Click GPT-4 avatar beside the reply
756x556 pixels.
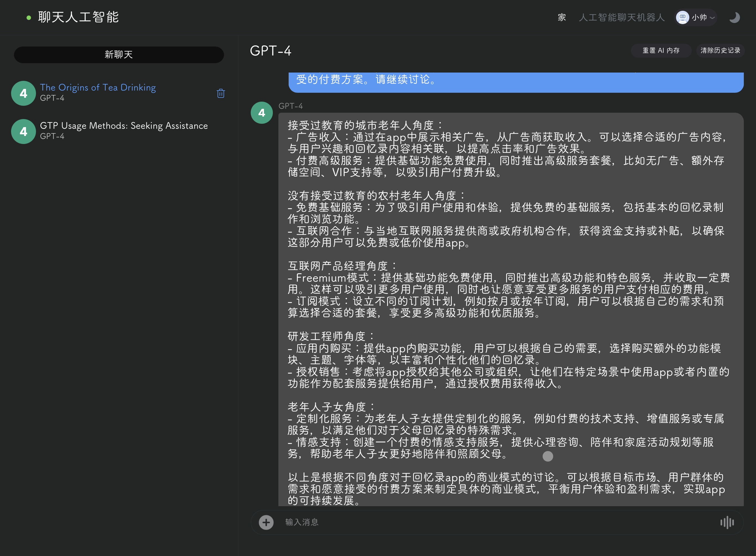pos(262,113)
